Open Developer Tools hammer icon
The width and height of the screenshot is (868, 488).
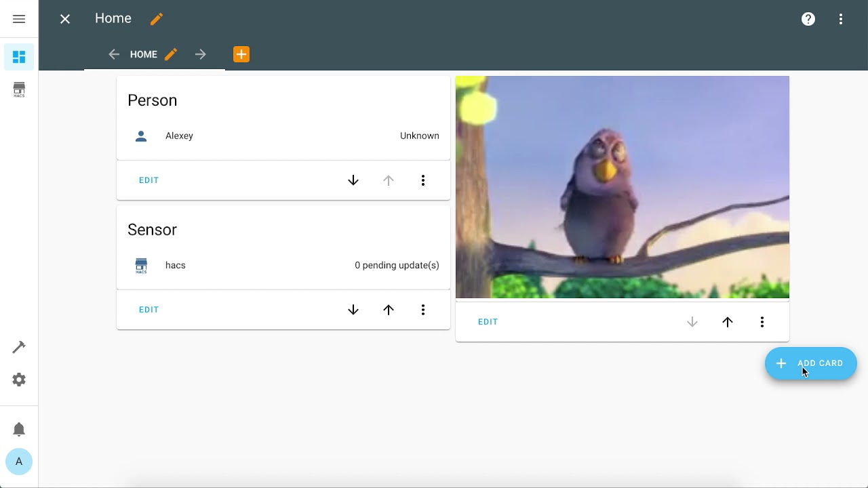[x=19, y=347]
